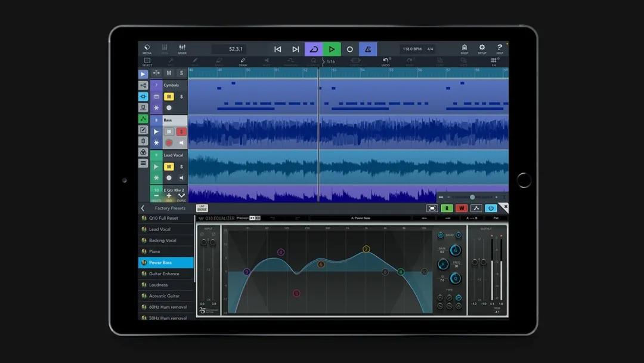Toggle global solo S above tracks

(181, 73)
